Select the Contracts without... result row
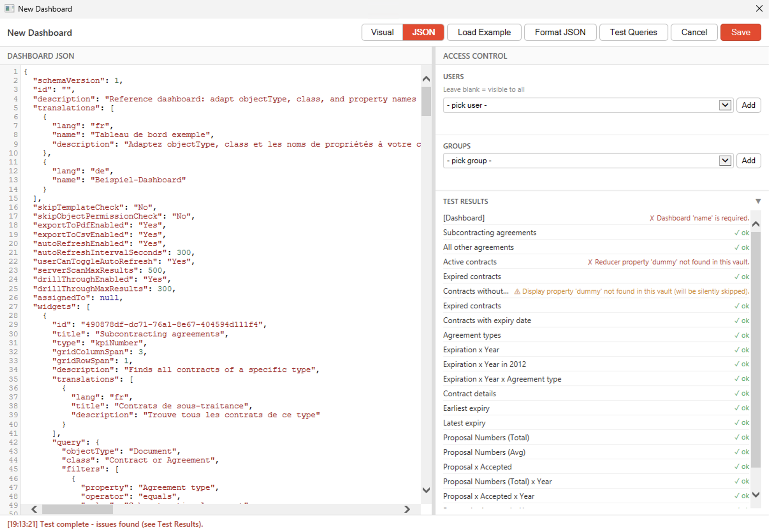Viewport: 769px width, 532px height. pos(596,291)
